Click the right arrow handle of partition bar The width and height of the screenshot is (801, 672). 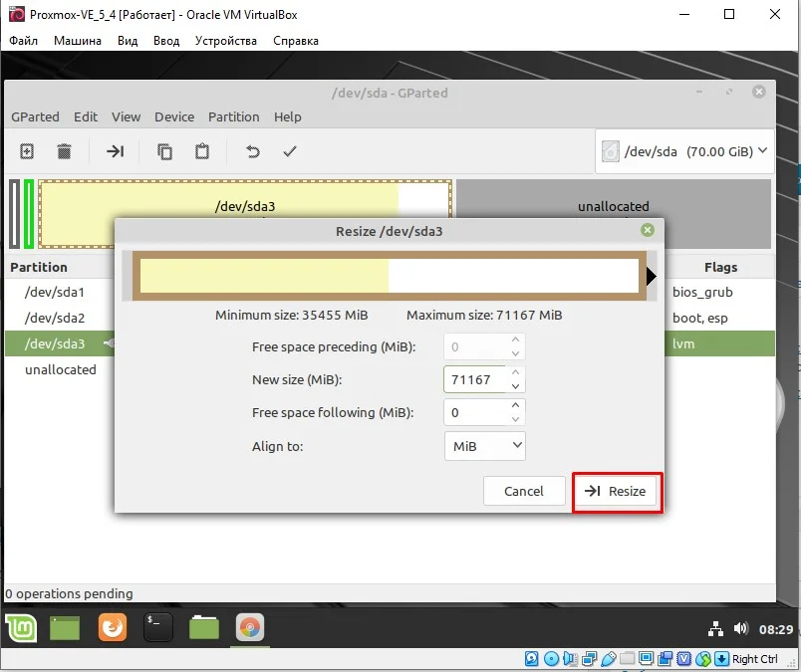652,276
